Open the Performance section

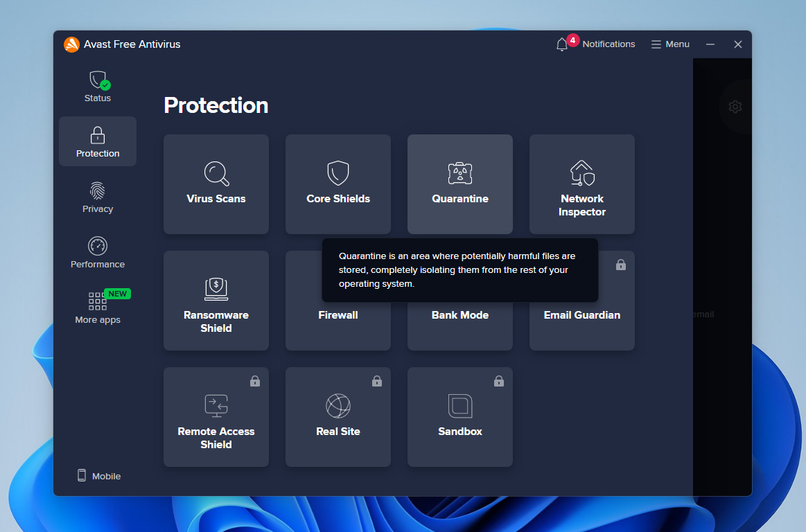click(x=98, y=253)
